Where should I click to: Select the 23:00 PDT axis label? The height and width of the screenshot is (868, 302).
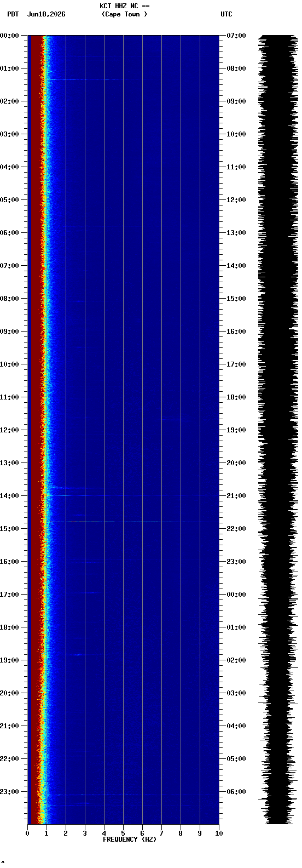click(x=9, y=792)
